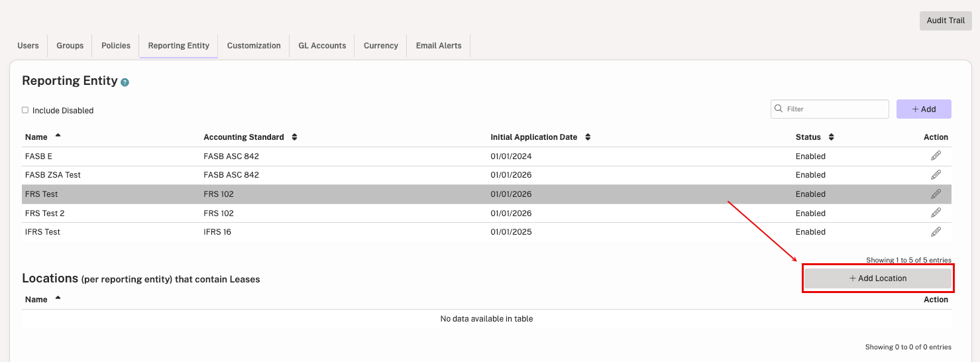Click Enabled status in FASB E row
The width and height of the screenshot is (980, 362).
pos(810,156)
